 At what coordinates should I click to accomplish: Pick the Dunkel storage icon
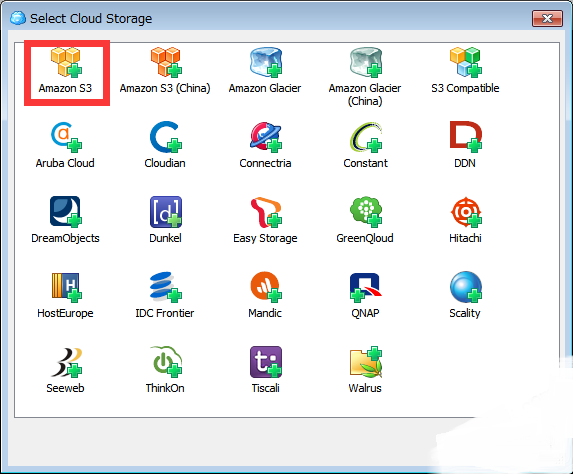[x=166, y=212]
